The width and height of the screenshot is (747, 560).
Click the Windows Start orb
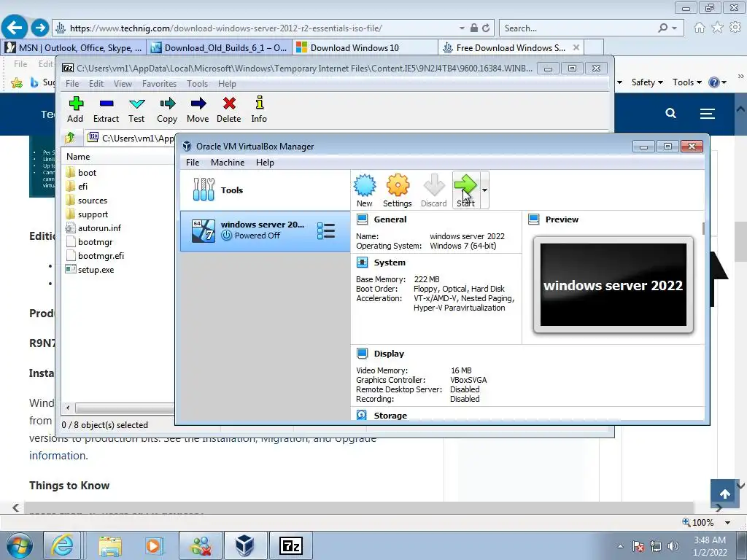[x=19, y=545]
